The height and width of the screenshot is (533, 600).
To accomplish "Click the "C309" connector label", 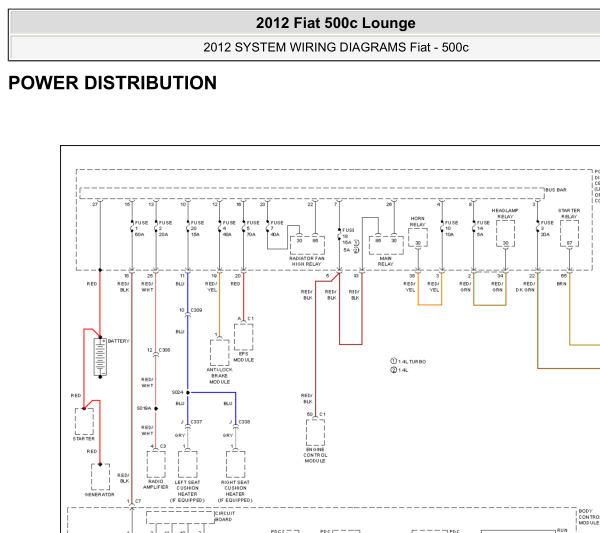I will click(x=196, y=310).
